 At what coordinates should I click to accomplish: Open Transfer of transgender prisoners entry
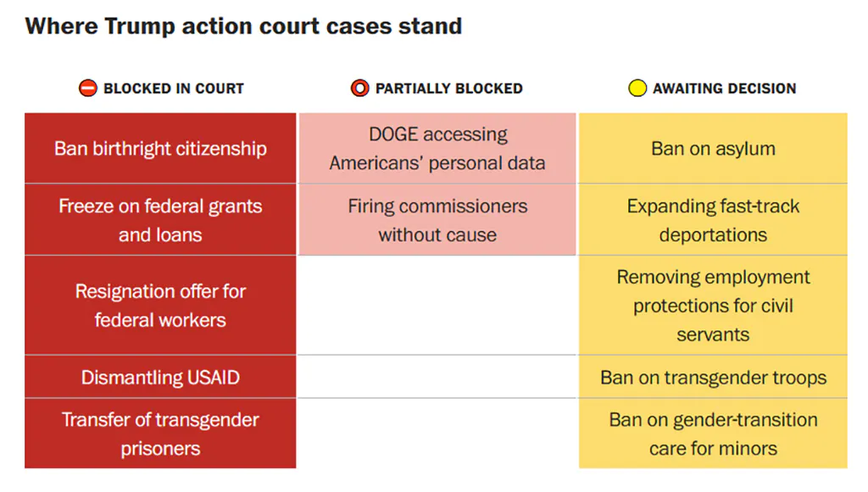pyautogui.click(x=160, y=434)
